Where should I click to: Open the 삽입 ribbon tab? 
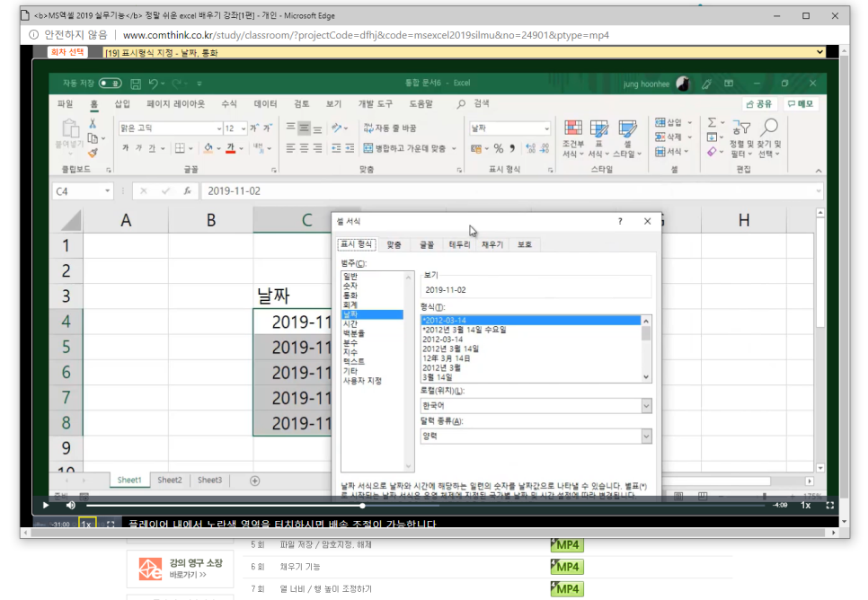122,103
